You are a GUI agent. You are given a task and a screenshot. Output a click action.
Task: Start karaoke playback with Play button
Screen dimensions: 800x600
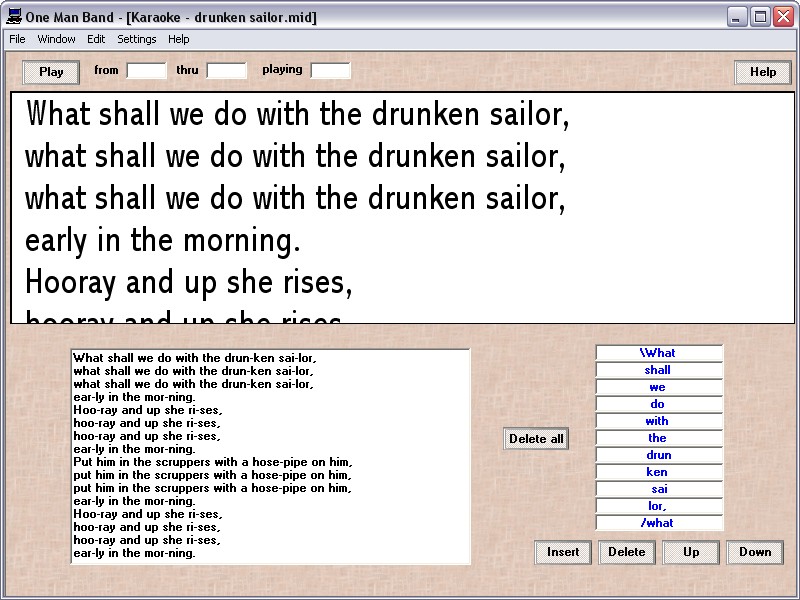(51, 72)
